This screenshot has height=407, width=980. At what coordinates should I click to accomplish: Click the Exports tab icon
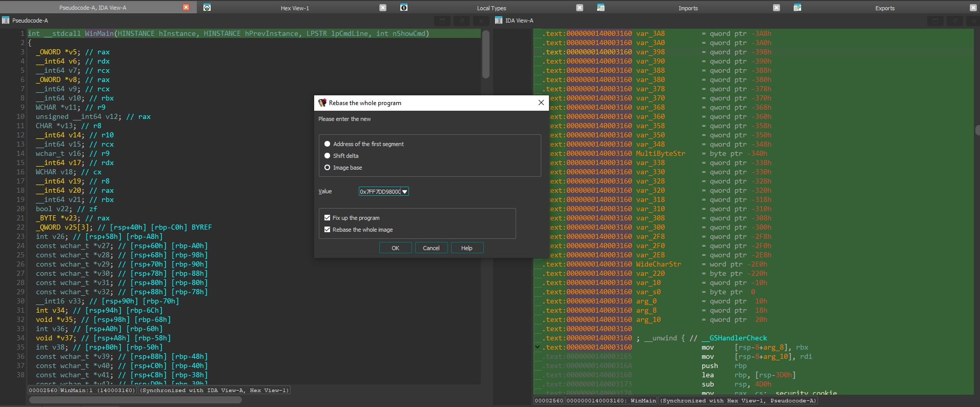pos(798,8)
